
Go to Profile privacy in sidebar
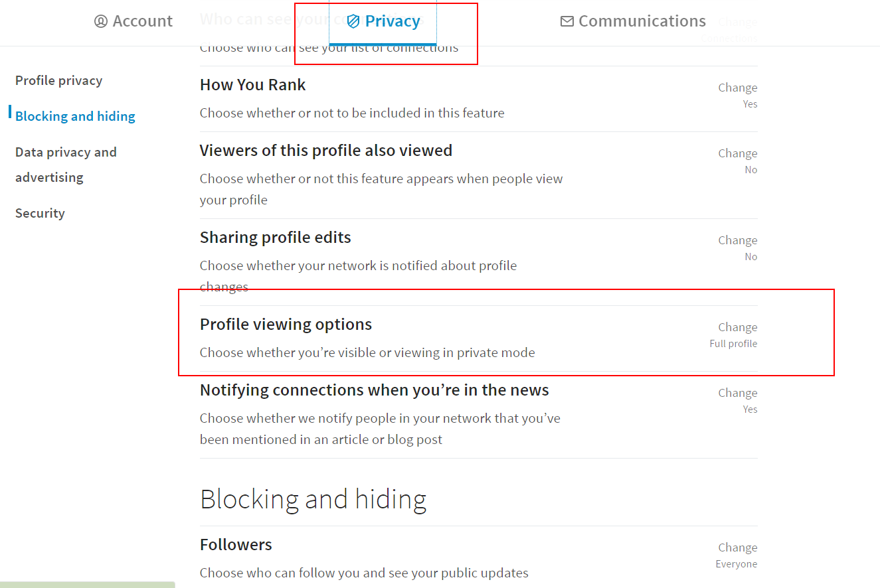click(58, 80)
